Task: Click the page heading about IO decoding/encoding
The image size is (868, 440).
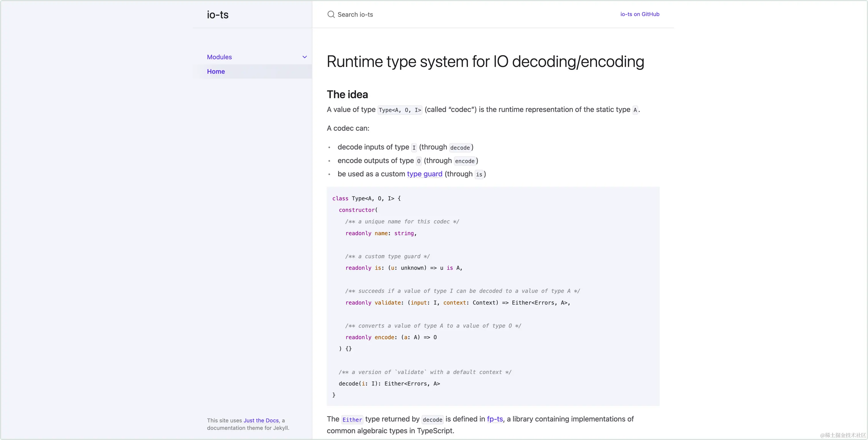Action: pos(485,62)
